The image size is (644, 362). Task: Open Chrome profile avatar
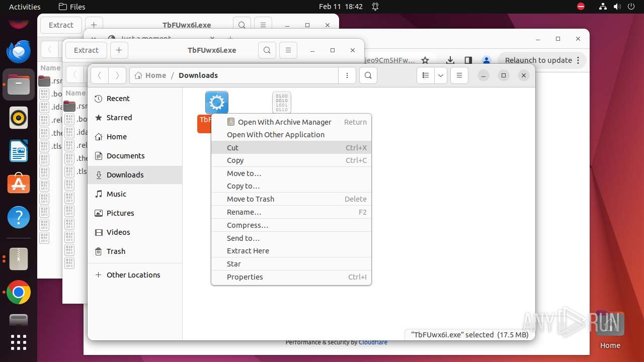pyautogui.click(x=486, y=60)
